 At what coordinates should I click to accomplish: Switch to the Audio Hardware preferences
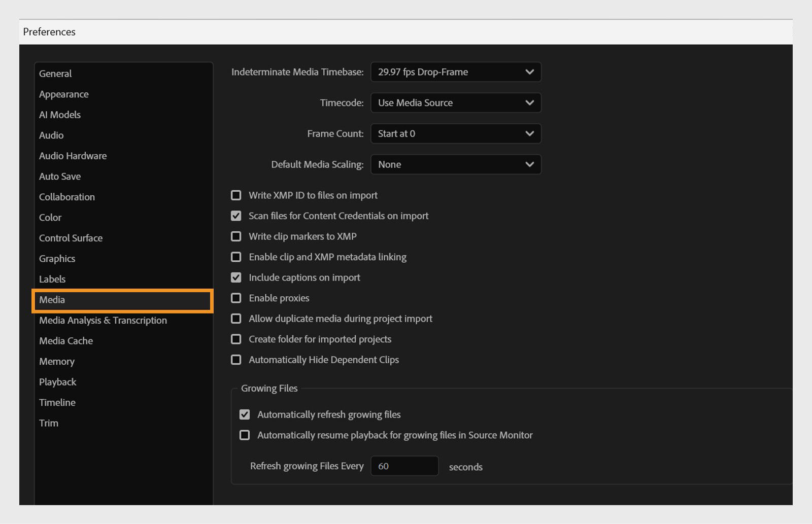73,156
